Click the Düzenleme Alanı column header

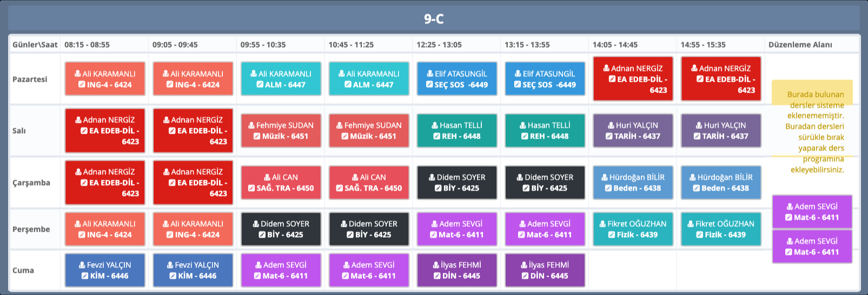tap(800, 44)
